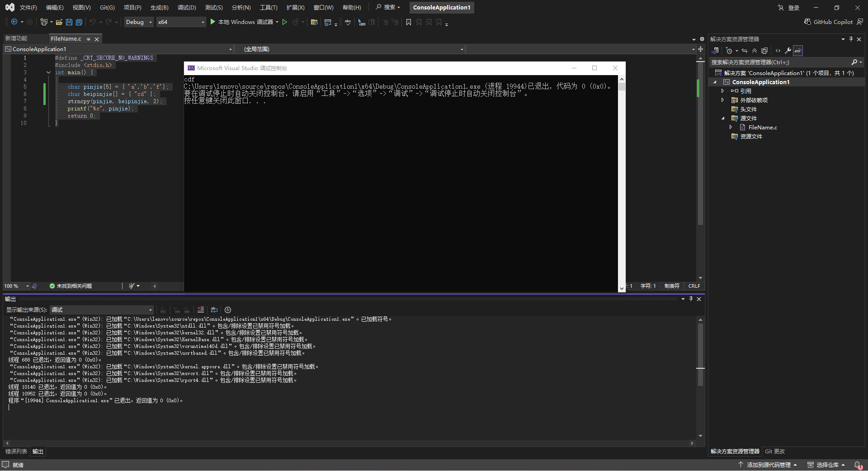Click the Open File folder icon
Screen dimensions: 868x471
point(59,22)
